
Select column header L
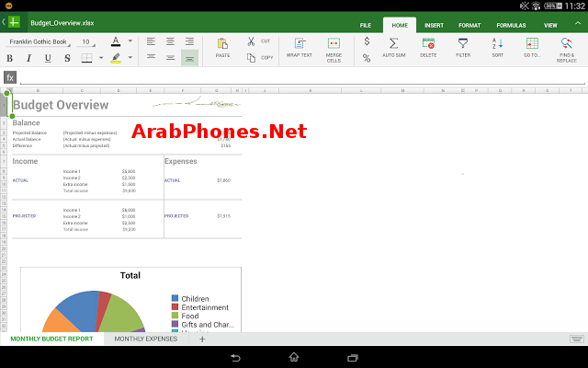(361, 90)
